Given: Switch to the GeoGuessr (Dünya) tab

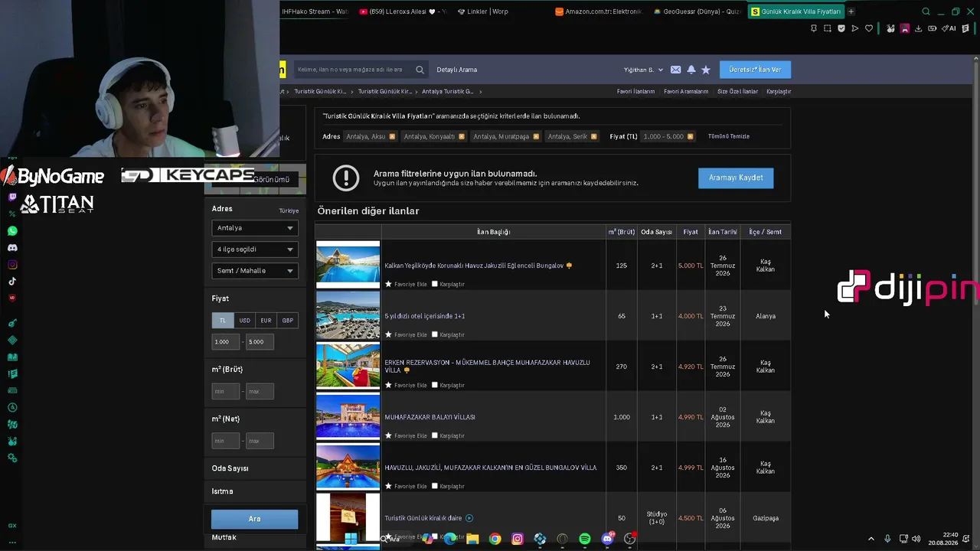Looking at the screenshot, I should click(697, 11).
